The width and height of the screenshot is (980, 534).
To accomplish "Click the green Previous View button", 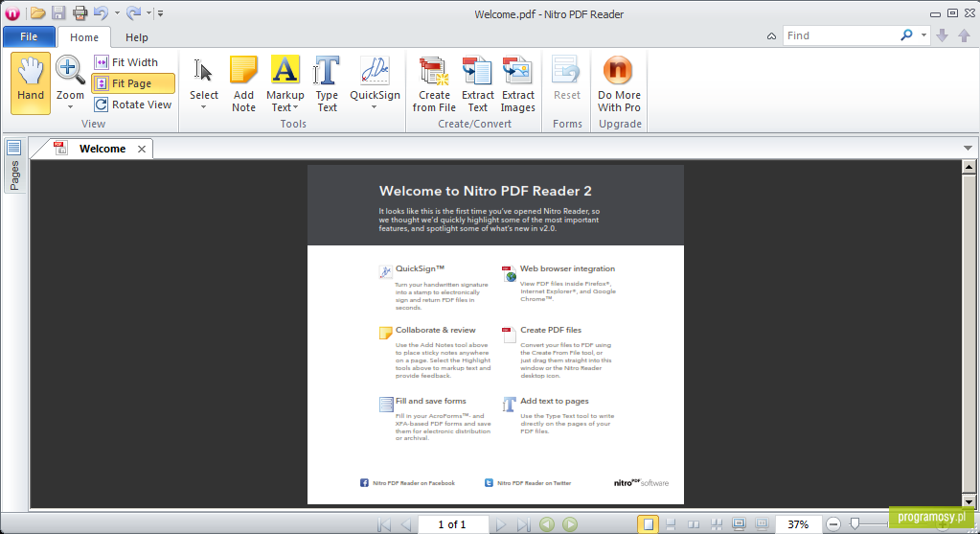I will point(547,524).
